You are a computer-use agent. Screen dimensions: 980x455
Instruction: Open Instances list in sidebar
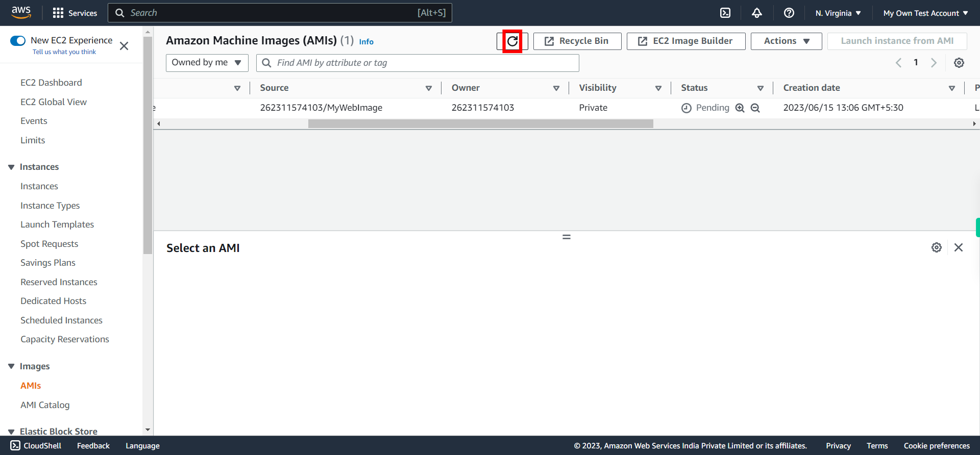(39, 186)
